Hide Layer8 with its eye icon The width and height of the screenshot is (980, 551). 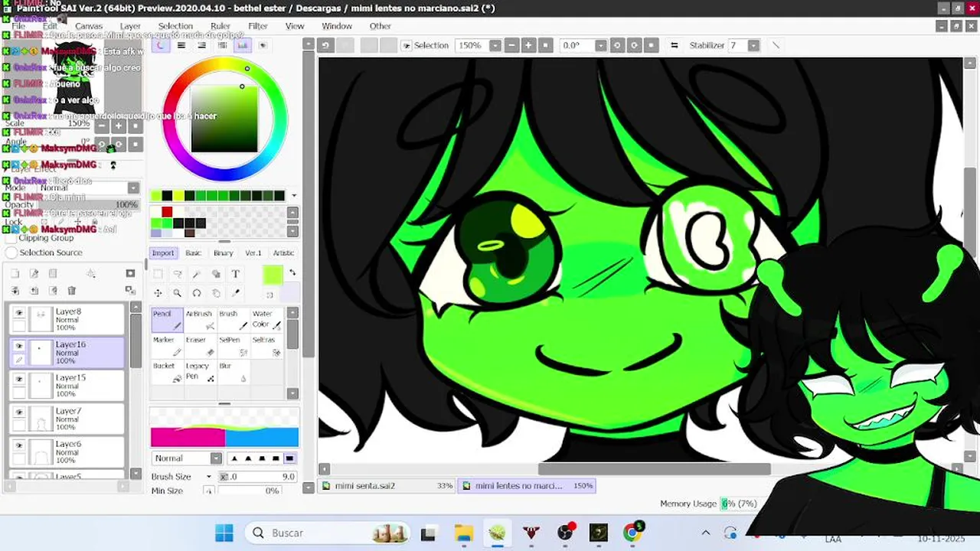pyautogui.click(x=19, y=313)
